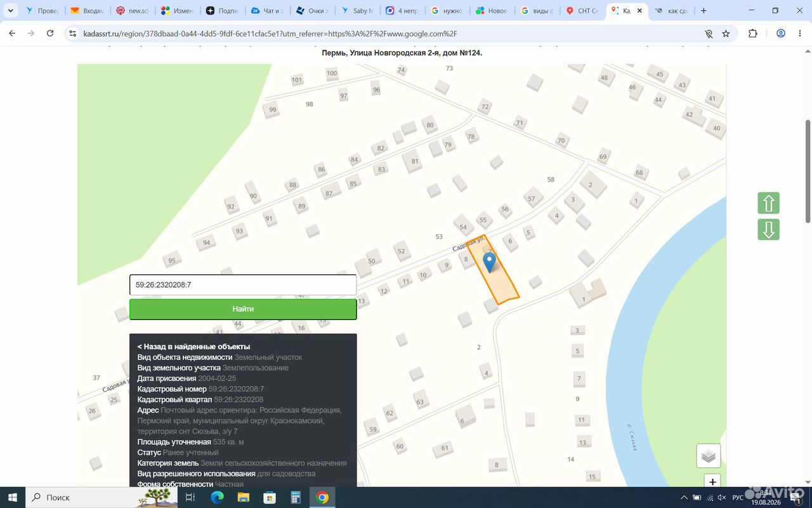Switch to the 'Подпи' tab
Image resolution: width=812 pixels, height=508 pixels.
coord(222,11)
